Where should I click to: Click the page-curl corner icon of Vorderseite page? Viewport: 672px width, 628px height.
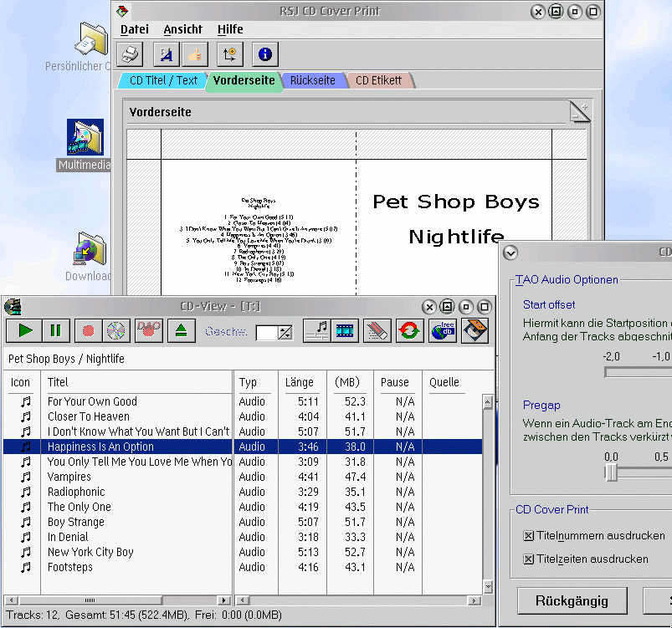[x=579, y=112]
